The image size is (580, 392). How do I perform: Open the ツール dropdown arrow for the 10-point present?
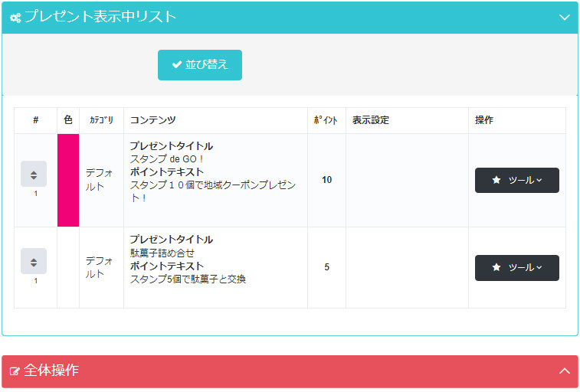[539, 181]
